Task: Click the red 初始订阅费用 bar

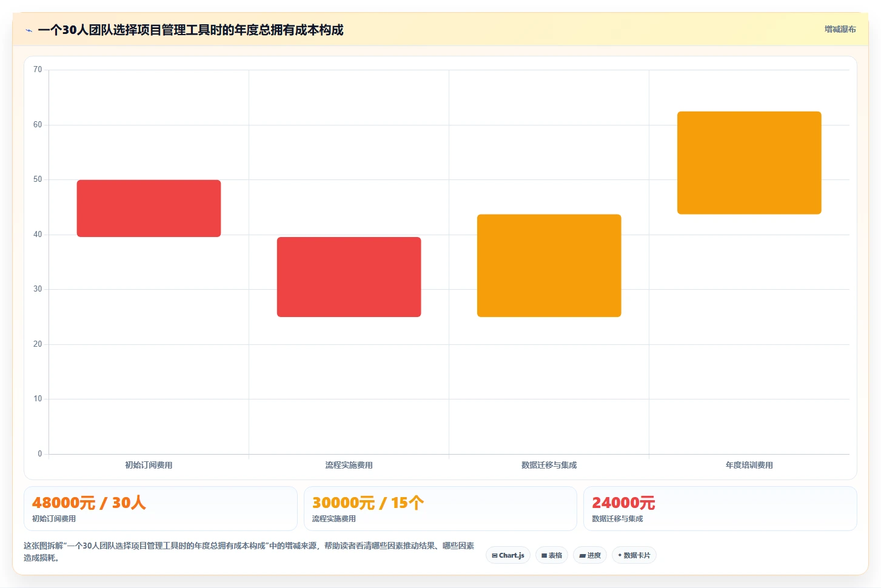Action: coord(149,209)
